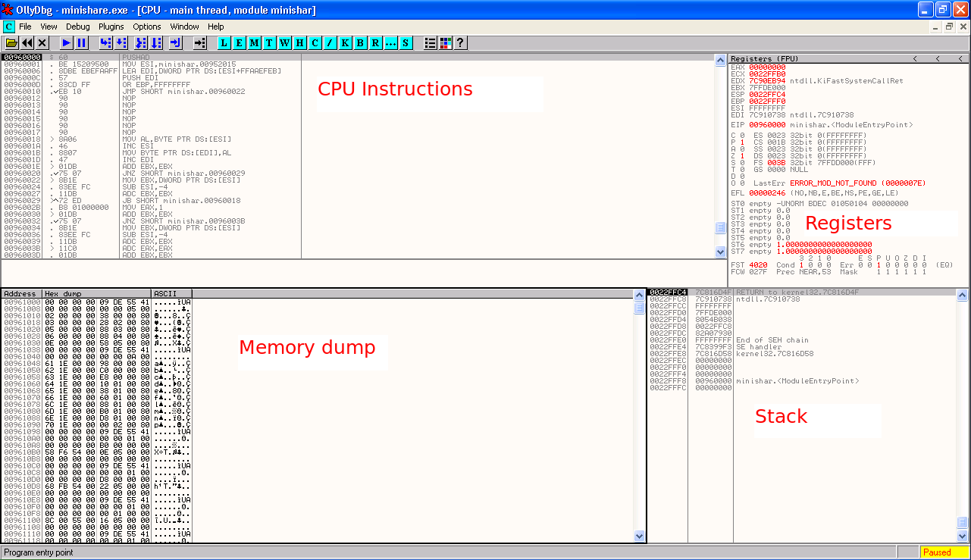The image size is (971, 560).
Task: Select the End of SEH chain stack row
Action: point(802,340)
